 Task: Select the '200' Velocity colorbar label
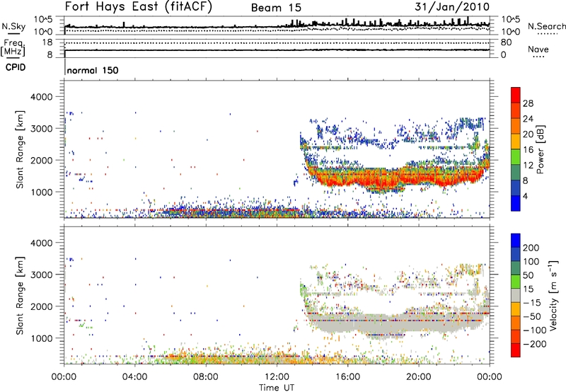[x=531, y=248]
